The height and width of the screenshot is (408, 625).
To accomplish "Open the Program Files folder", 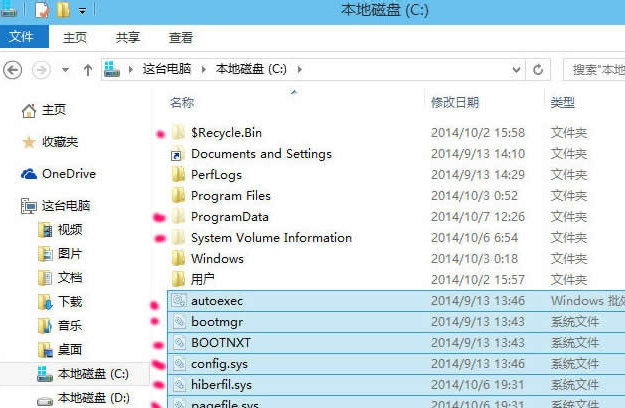I will 230,196.
